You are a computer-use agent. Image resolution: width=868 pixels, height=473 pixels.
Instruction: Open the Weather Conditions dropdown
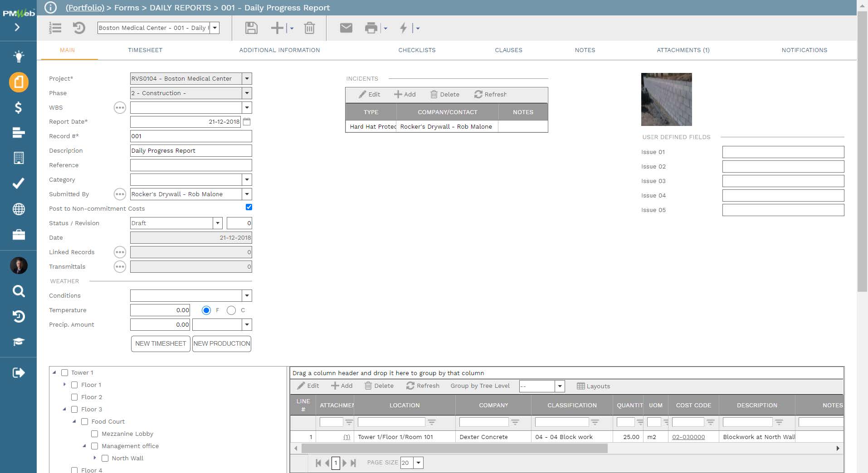[x=246, y=295]
